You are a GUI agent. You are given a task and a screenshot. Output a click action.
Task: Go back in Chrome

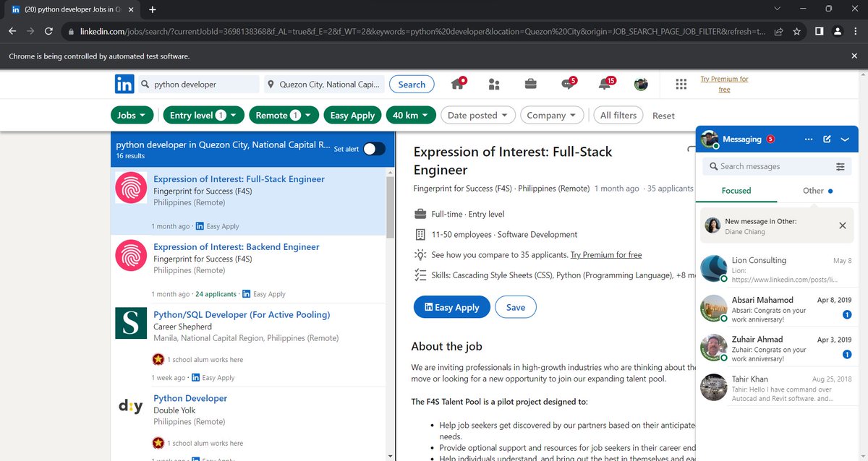coord(12,32)
